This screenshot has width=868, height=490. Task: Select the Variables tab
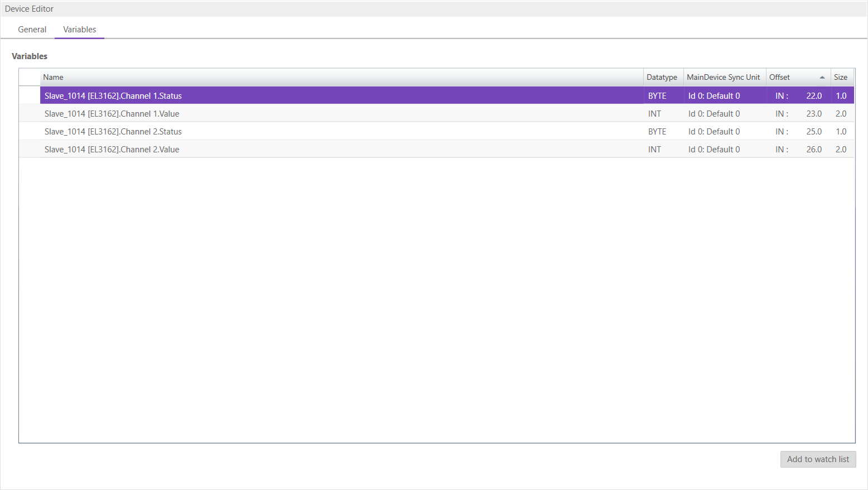[x=79, y=30]
